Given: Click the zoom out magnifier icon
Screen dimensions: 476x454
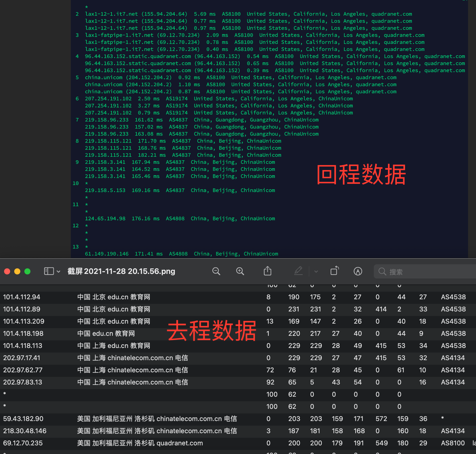Looking at the screenshot, I should pyautogui.click(x=216, y=271).
